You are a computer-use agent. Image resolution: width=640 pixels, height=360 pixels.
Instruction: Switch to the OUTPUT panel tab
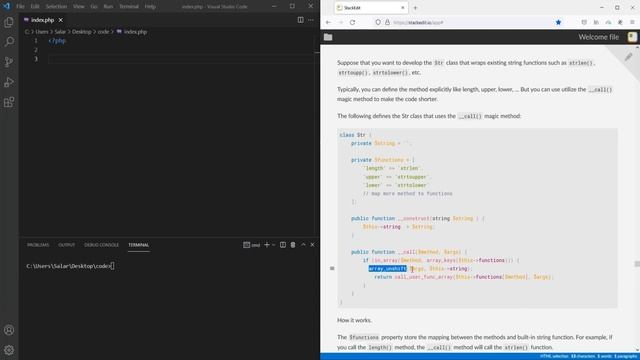[x=67, y=245]
